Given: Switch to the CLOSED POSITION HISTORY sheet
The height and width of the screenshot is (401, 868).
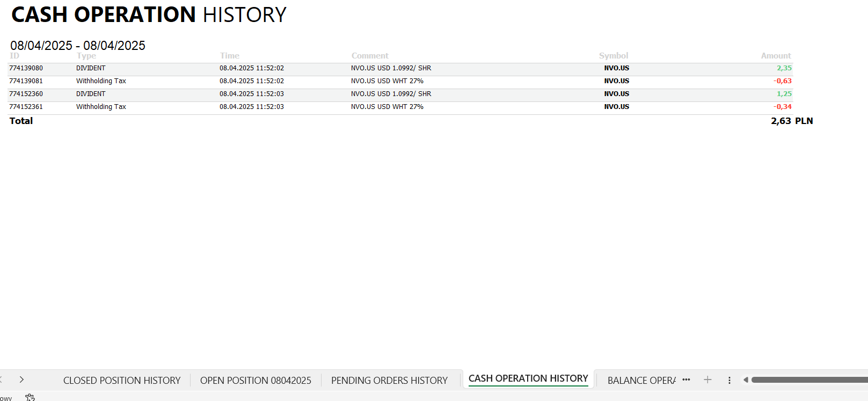Looking at the screenshot, I should [122, 380].
